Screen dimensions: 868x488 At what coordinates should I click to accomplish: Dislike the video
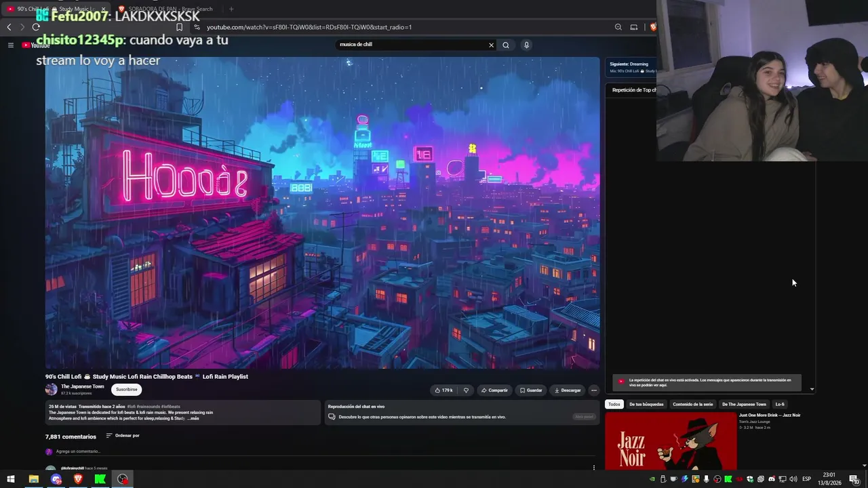tap(466, 390)
